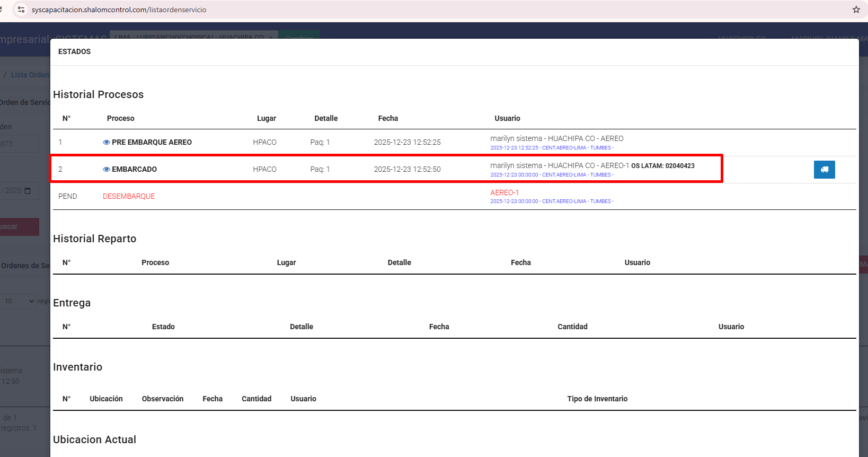Click the green Cambiar button

299,36
